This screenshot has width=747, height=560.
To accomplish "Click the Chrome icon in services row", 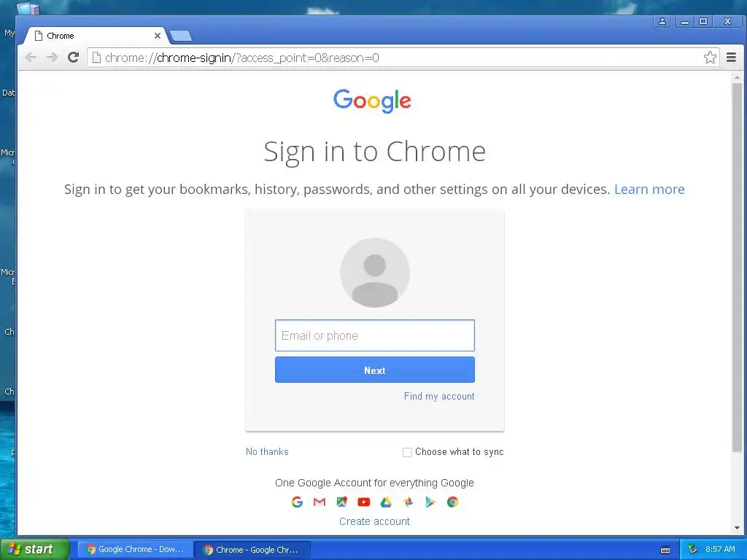I will click(x=452, y=502).
